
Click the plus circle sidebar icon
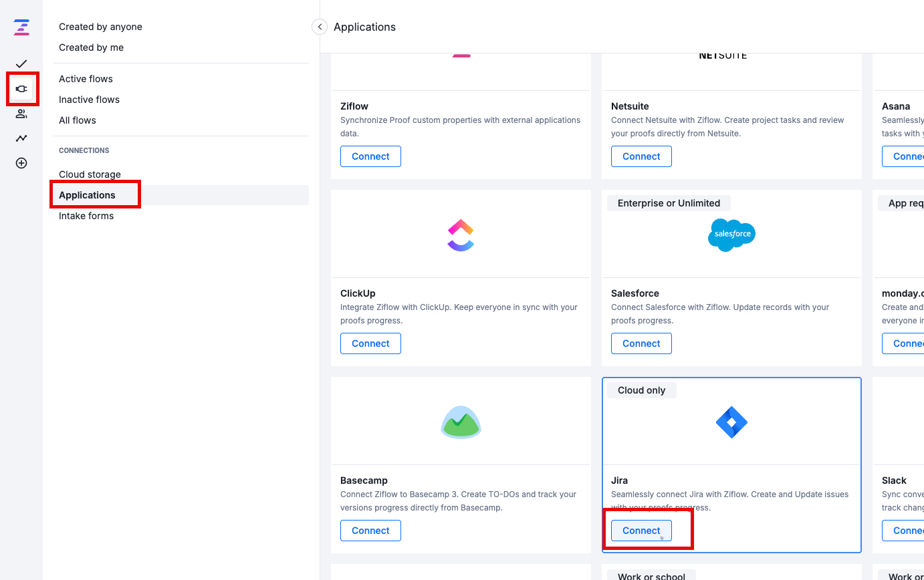[x=21, y=163]
